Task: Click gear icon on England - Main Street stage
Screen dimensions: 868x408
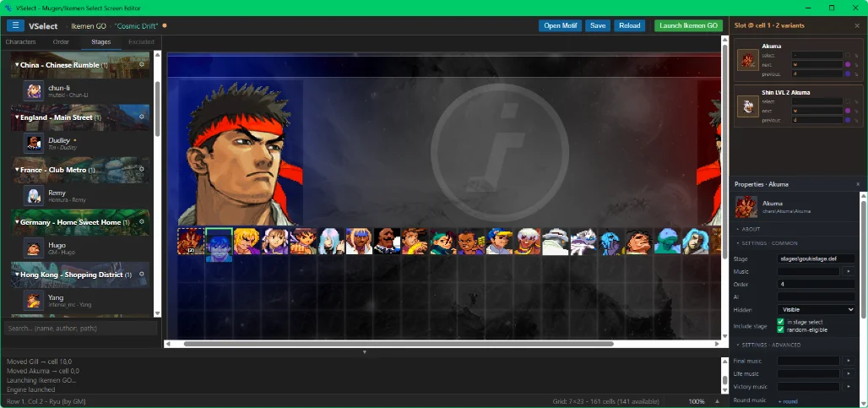Action: pos(142,117)
